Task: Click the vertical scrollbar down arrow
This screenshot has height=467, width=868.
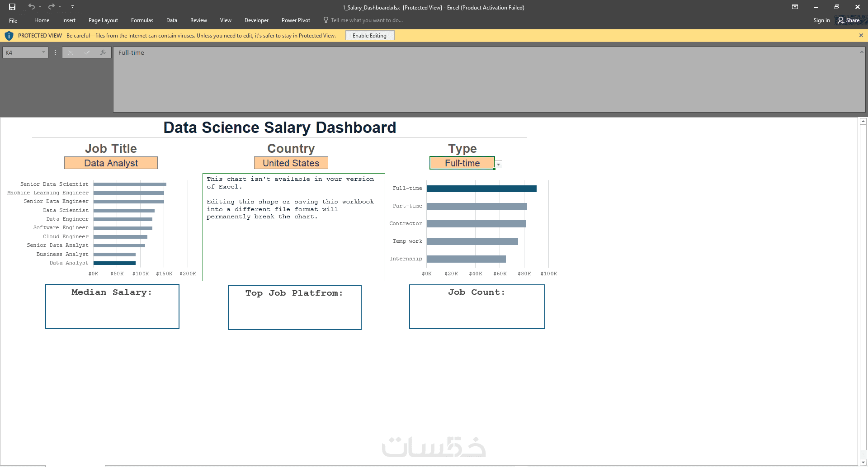Action: pyautogui.click(x=863, y=462)
